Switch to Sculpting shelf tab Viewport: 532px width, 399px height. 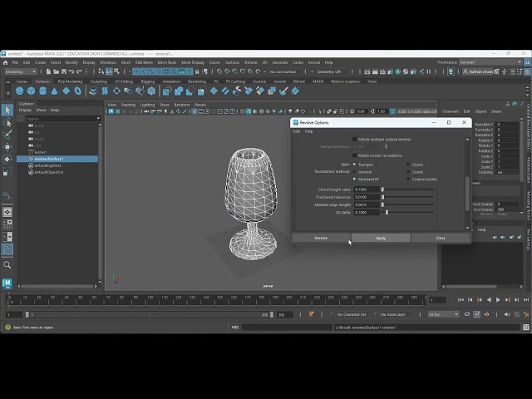[x=98, y=81]
